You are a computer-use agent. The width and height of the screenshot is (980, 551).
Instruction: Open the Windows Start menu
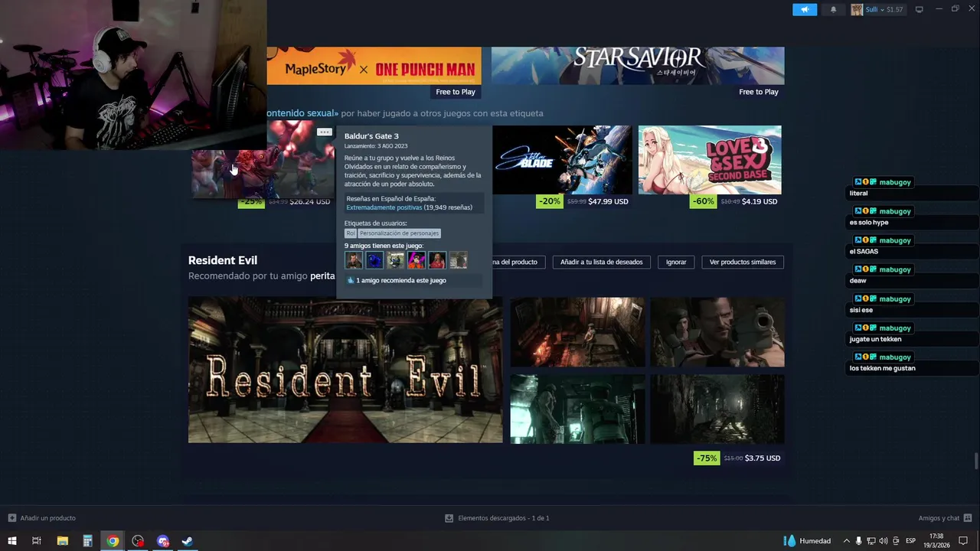11,541
